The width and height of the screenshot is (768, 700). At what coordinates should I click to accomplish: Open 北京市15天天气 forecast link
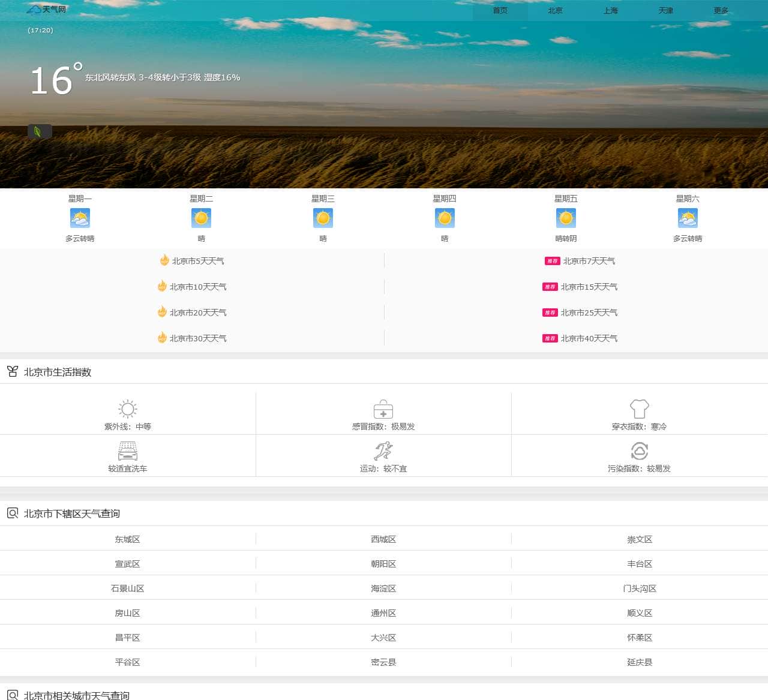[589, 287]
